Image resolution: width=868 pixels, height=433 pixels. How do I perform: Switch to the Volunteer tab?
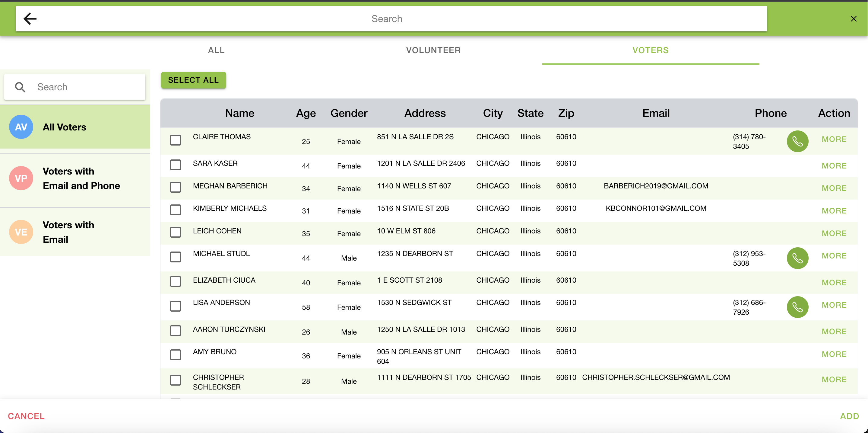point(433,50)
